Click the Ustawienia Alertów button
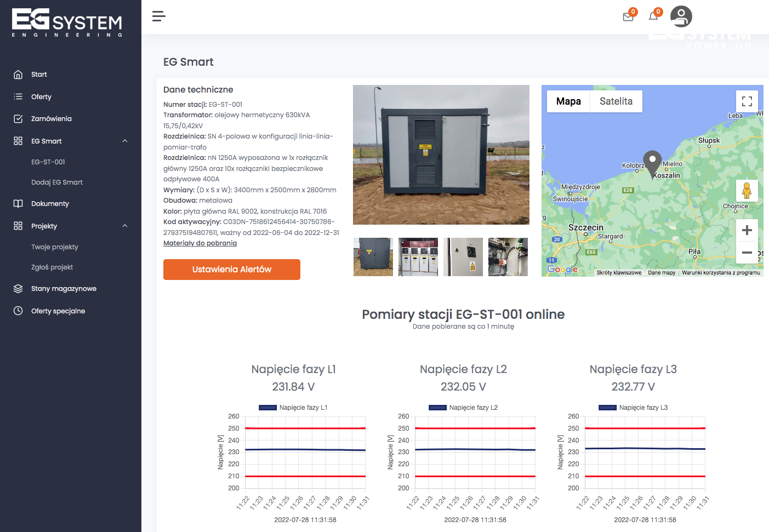This screenshot has width=769, height=532. point(231,270)
